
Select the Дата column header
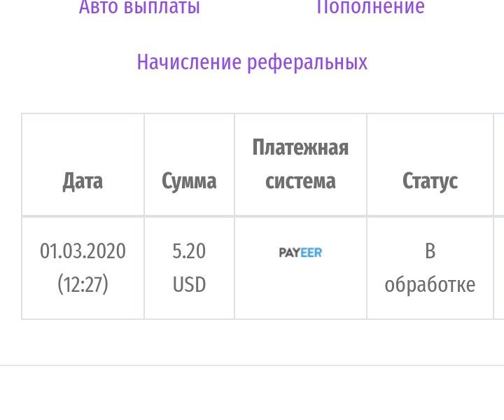pos(83,181)
